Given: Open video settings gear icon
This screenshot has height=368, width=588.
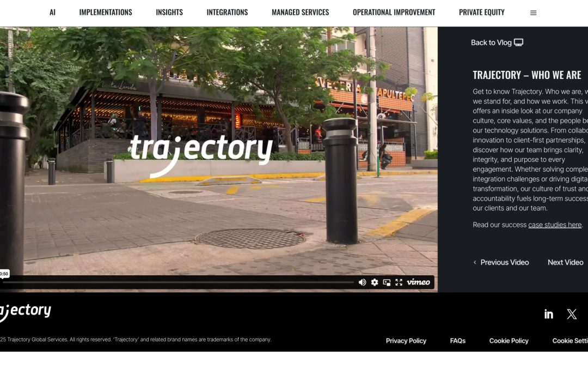Looking at the screenshot, I should 375,282.
